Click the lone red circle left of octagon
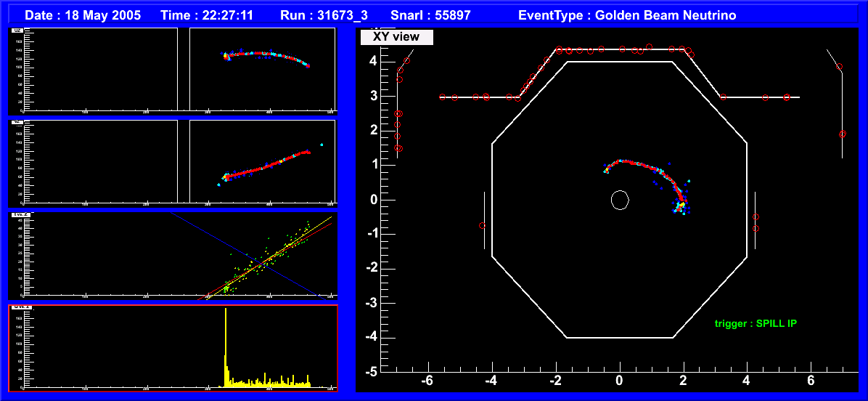 pyautogui.click(x=483, y=226)
